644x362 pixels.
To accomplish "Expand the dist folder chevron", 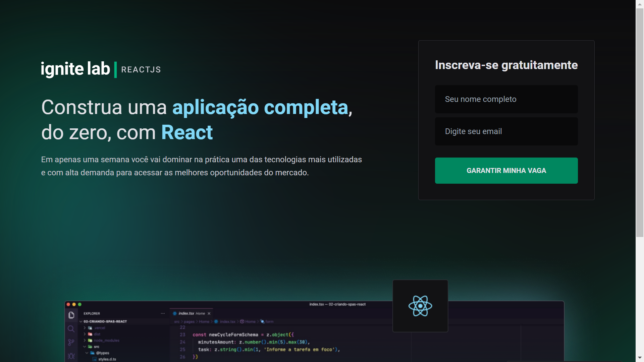I will 85,334.
